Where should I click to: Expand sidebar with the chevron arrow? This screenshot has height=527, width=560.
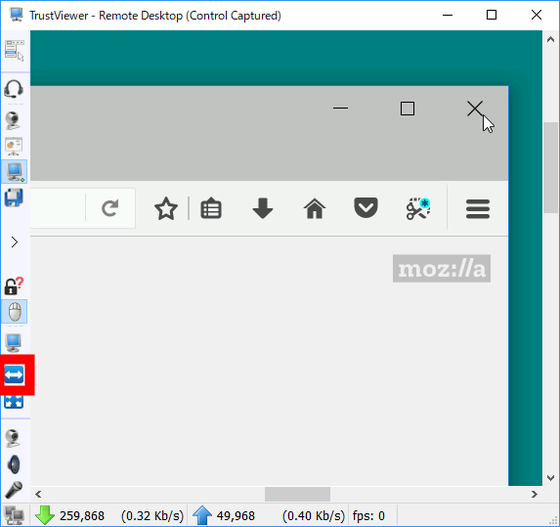coord(14,242)
